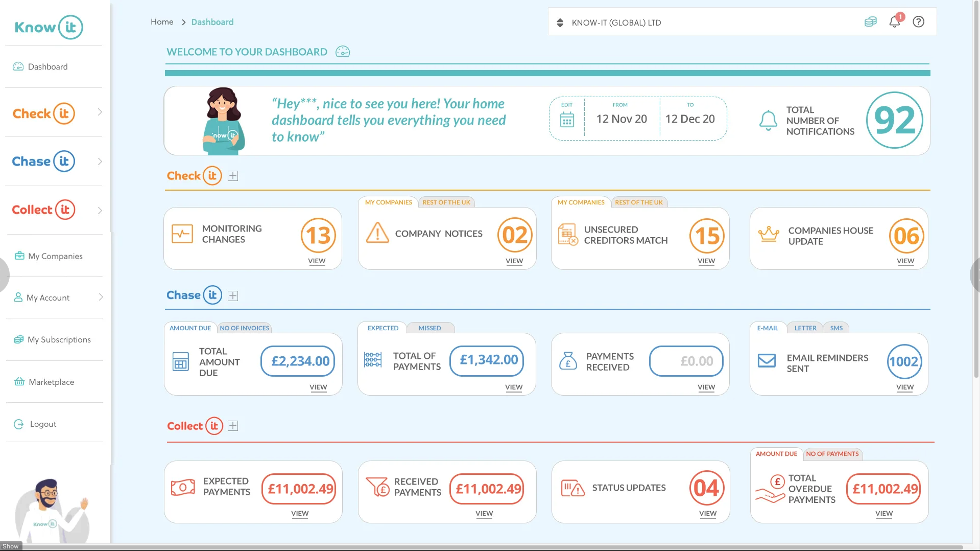Expand the Collect it dashboard section plus box
Viewport: 980px width, 551px height.
click(233, 426)
